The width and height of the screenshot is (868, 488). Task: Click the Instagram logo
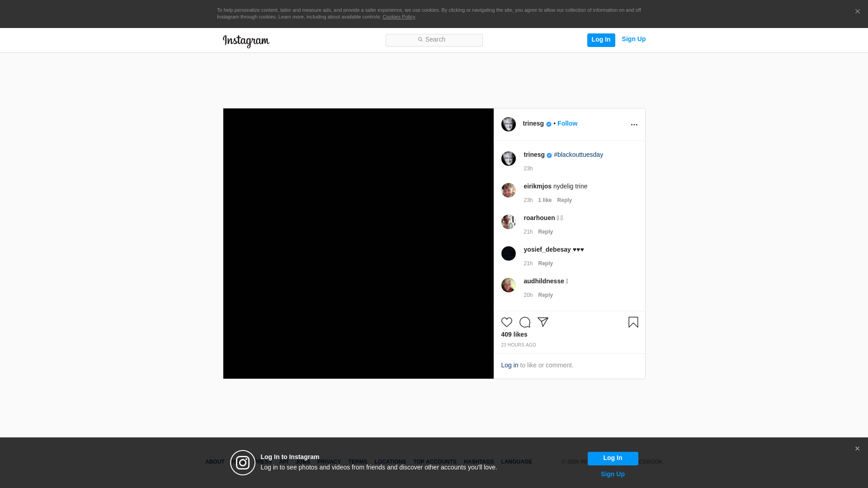[x=246, y=41]
